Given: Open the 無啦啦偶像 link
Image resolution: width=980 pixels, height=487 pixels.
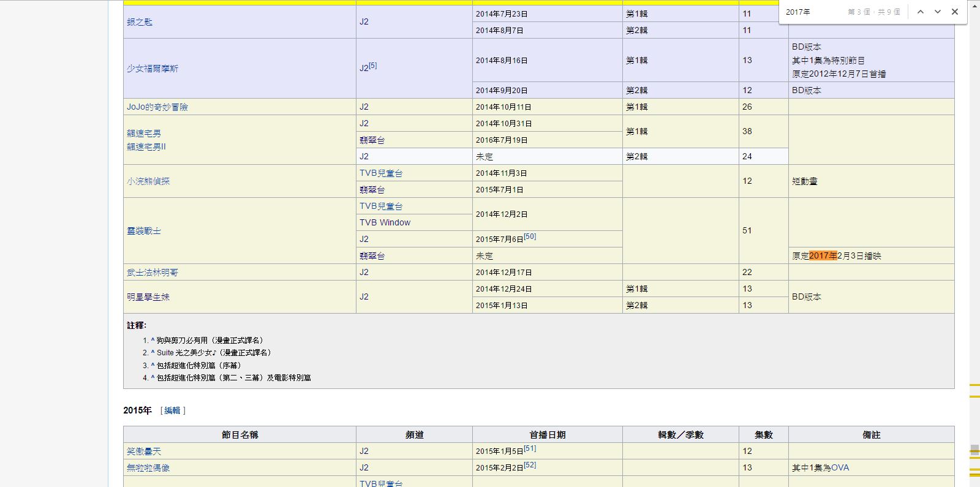Looking at the screenshot, I should pos(148,467).
